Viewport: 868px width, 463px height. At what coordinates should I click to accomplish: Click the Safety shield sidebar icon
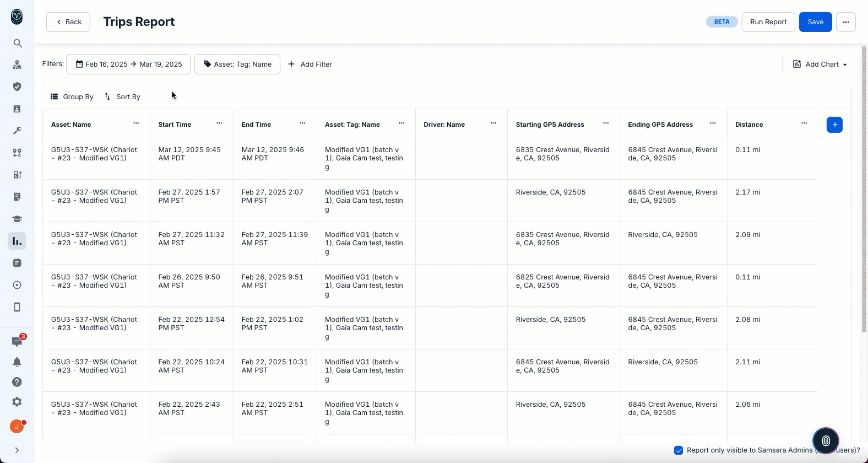pos(17,87)
